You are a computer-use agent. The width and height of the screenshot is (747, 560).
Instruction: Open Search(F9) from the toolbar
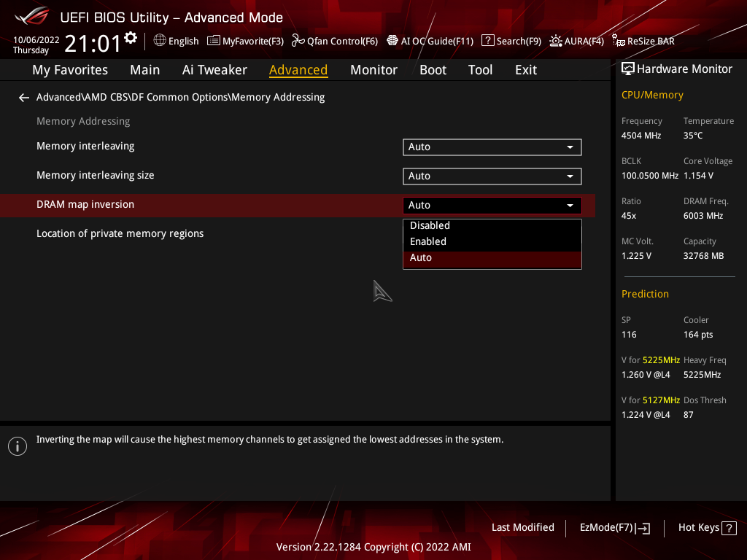[511, 41]
